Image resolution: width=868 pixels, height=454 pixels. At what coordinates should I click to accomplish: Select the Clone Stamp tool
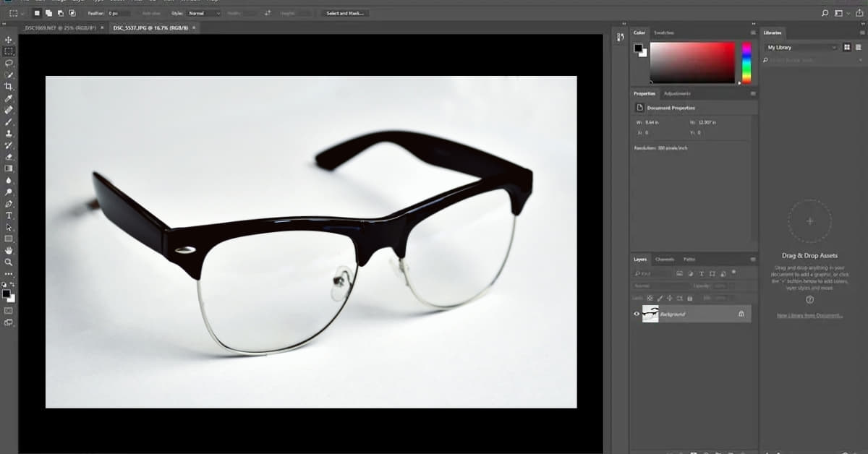tap(9, 133)
